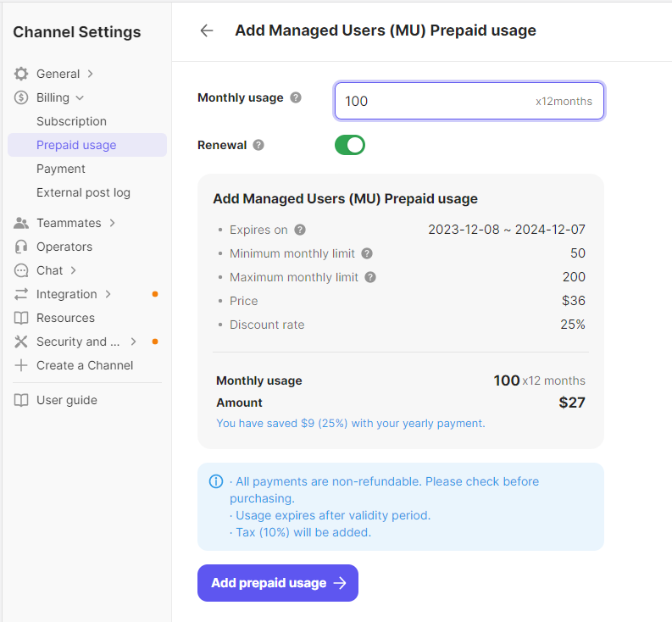672x622 pixels.
Task: Click the Price value "$36"
Action: 574,301
